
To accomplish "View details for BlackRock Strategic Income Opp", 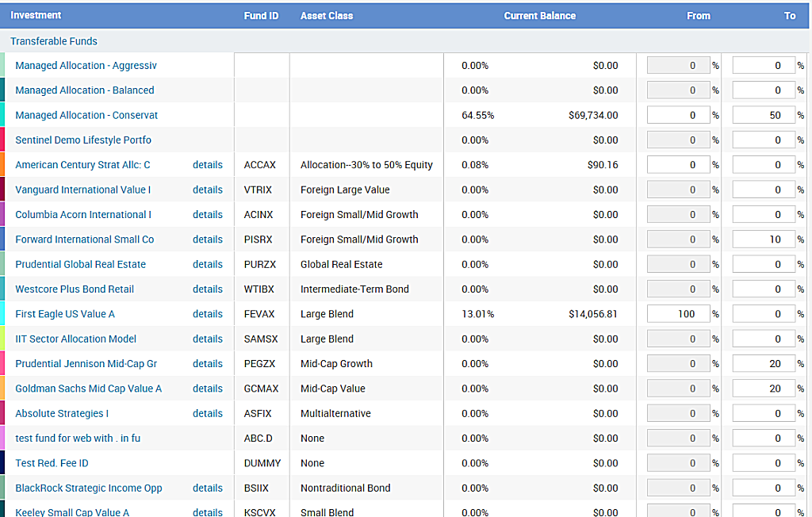I will [x=208, y=488].
